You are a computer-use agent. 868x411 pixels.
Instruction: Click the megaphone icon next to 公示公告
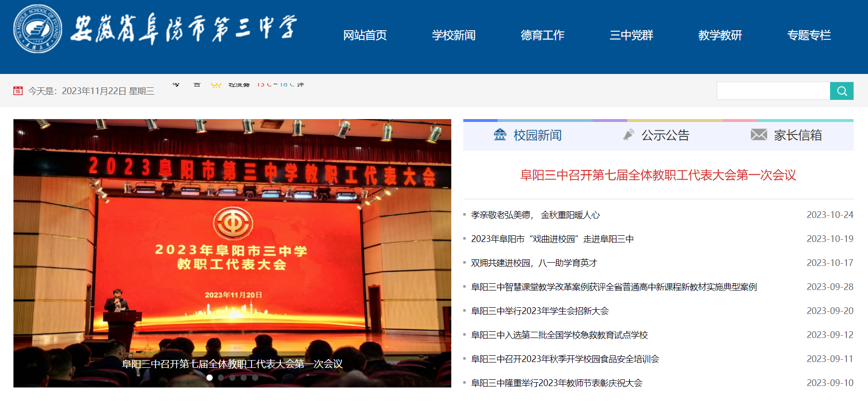pyautogui.click(x=628, y=135)
